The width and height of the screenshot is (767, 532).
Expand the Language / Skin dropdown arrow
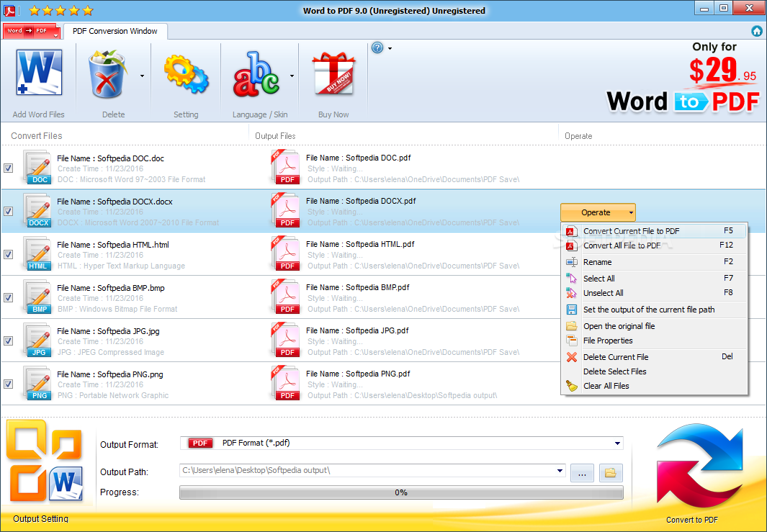tap(292, 76)
